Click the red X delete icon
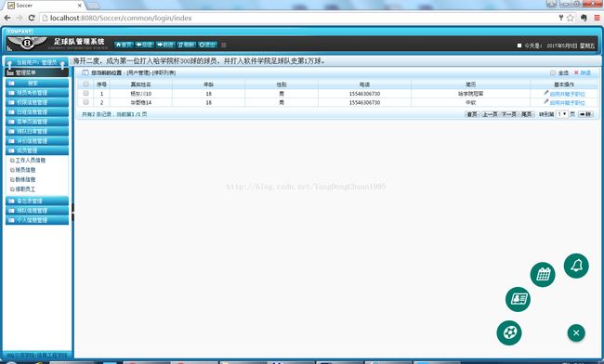 [576, 72]
